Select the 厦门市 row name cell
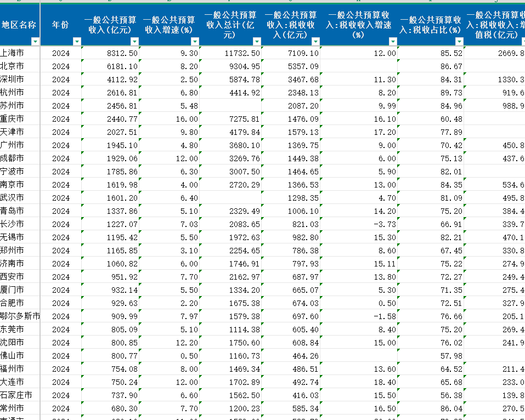 20,290
